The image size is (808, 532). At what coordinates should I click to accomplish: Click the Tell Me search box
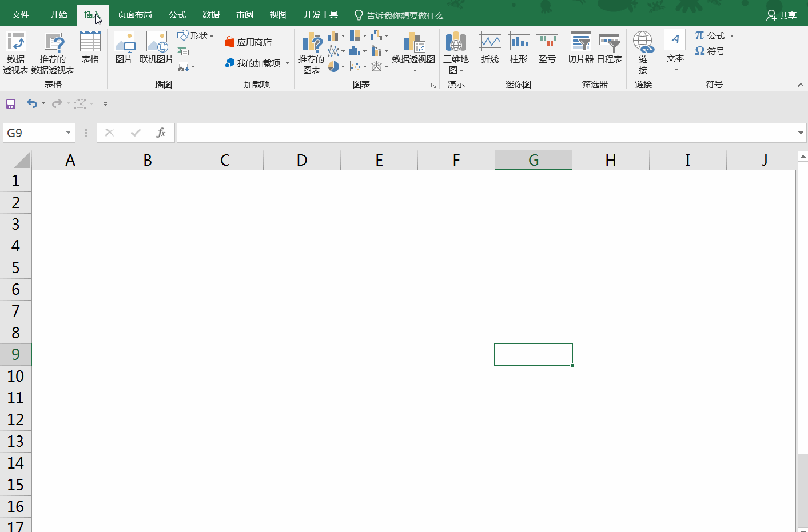[x=399, y=15]
